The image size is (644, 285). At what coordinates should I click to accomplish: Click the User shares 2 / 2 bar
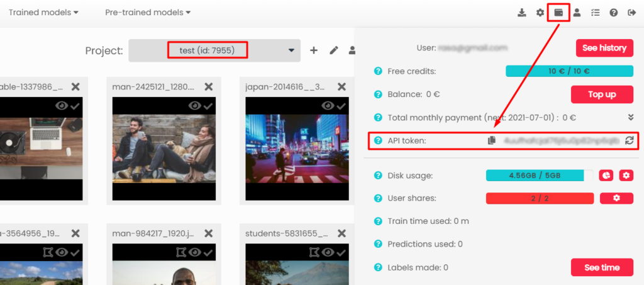[x=540, y=198]
